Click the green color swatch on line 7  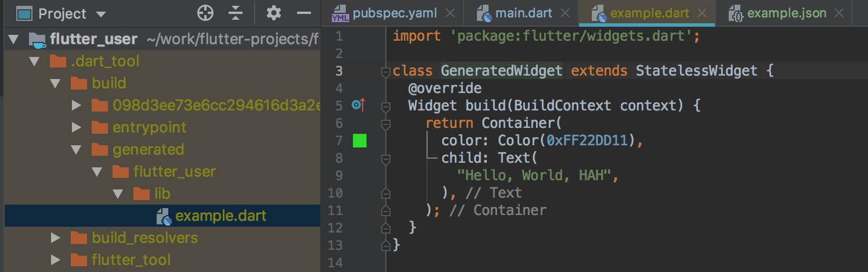[x=360, y=141]
